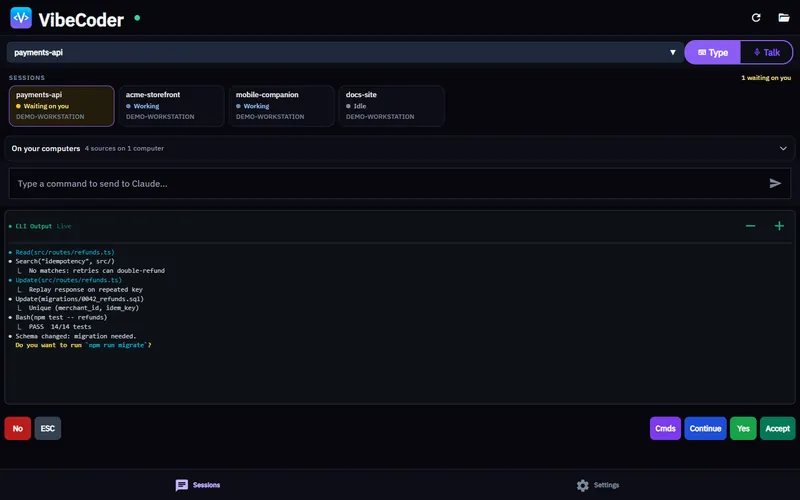Click the SESSIONS section label
Image resolution: width=800 pixels, height=500 pixels.
[x=27, y=78]
